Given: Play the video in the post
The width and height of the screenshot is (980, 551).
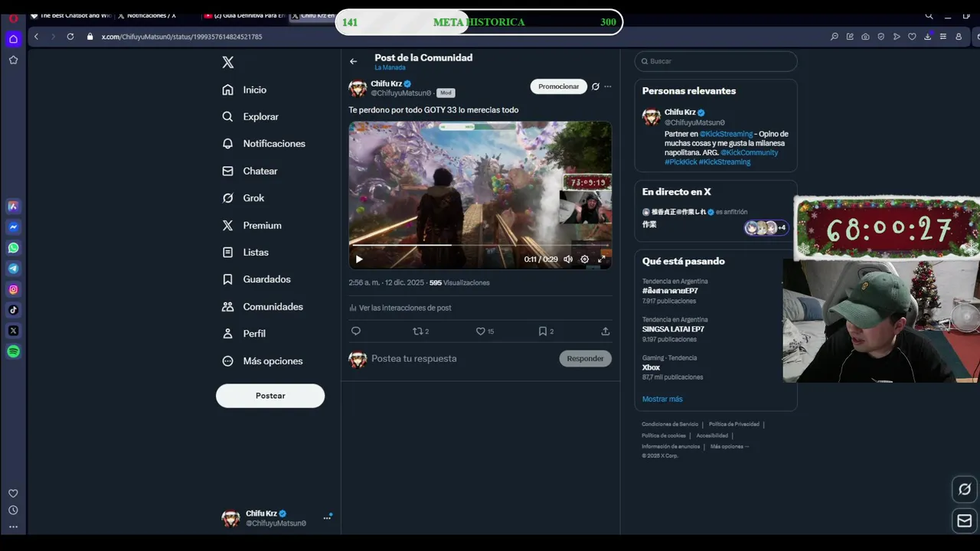Looking at the screenshot, I should click(359, 259).
